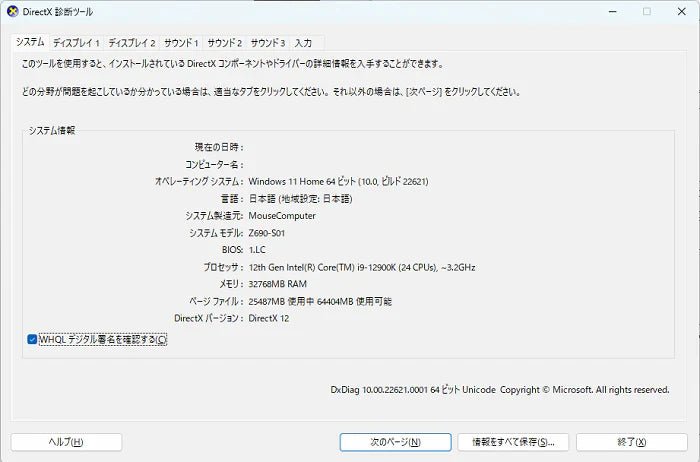
Task: Open the 入力 tab
Action: 304,43
